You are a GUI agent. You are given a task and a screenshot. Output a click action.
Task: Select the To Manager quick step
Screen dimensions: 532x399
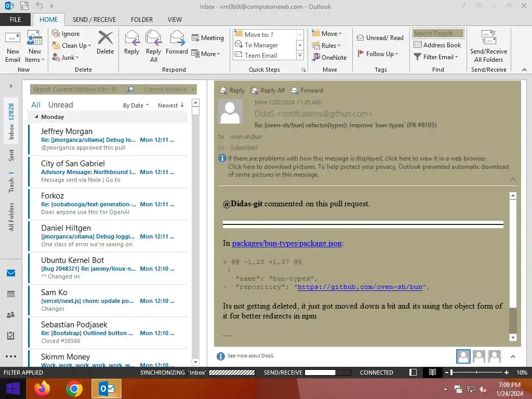point(261,45)
